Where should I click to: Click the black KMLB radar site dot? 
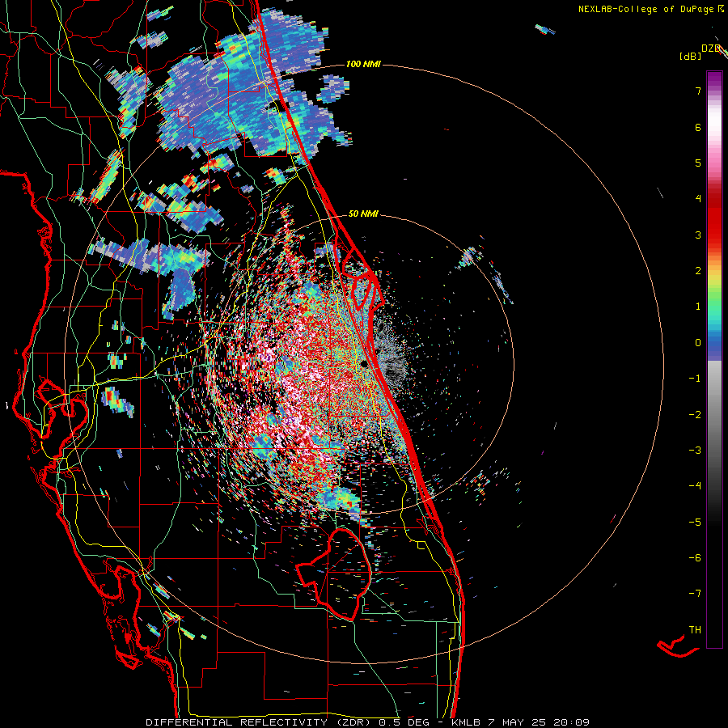tap(364, 363)
